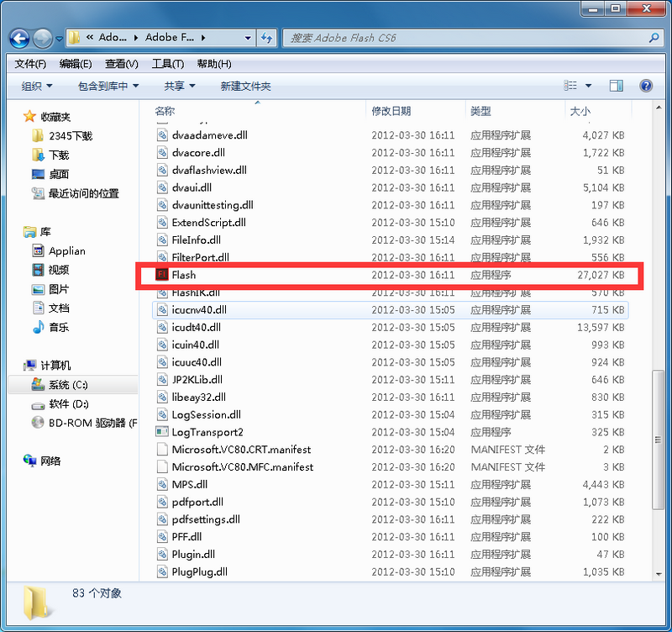Image resolution: width=672 pixels, height=632 pixels.
Task: Open the 工具(T) menu
Action: coord(168,63)
